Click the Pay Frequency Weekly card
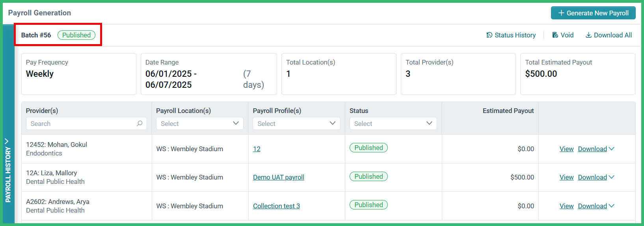644x226 pixels. click(x=79, y=74)
